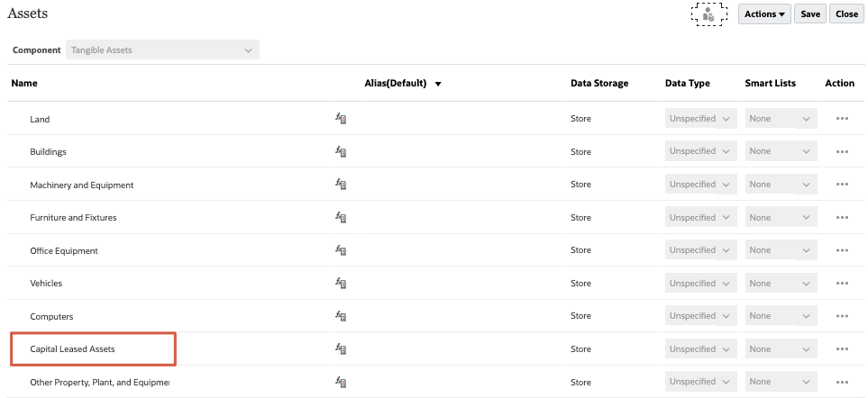Open the Actions menu button
Image resolution: width=868 pixels, height=398 pixels.
(764, 14)
